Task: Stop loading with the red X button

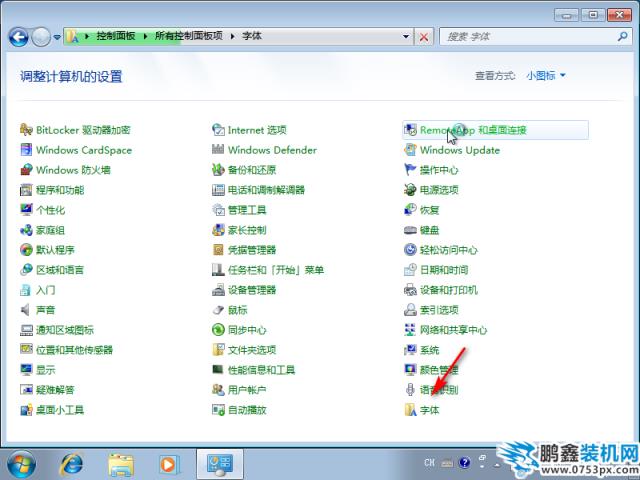Action: (424, 37)
